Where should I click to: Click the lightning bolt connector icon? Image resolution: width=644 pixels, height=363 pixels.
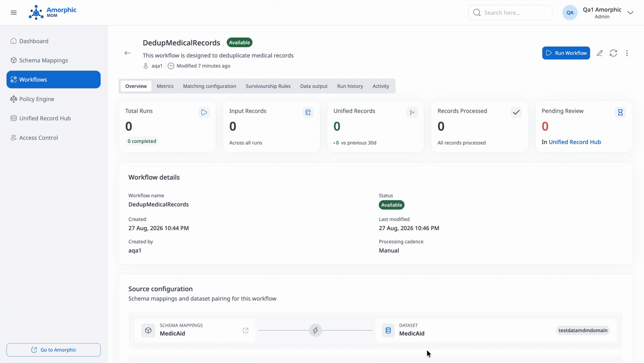pos(315,330)
